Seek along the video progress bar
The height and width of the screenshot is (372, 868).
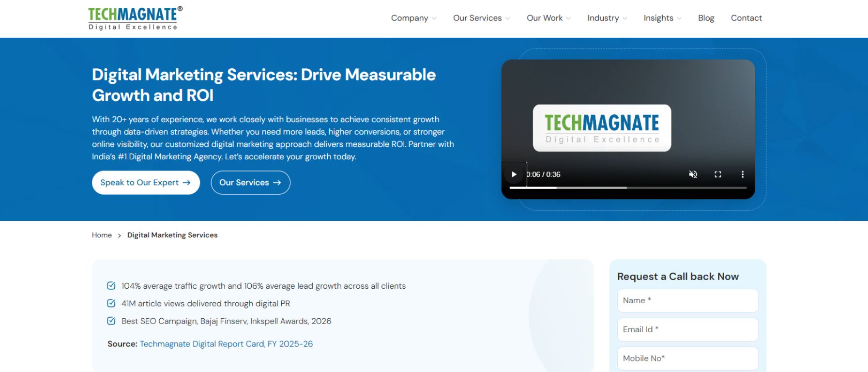click(628, 187)
